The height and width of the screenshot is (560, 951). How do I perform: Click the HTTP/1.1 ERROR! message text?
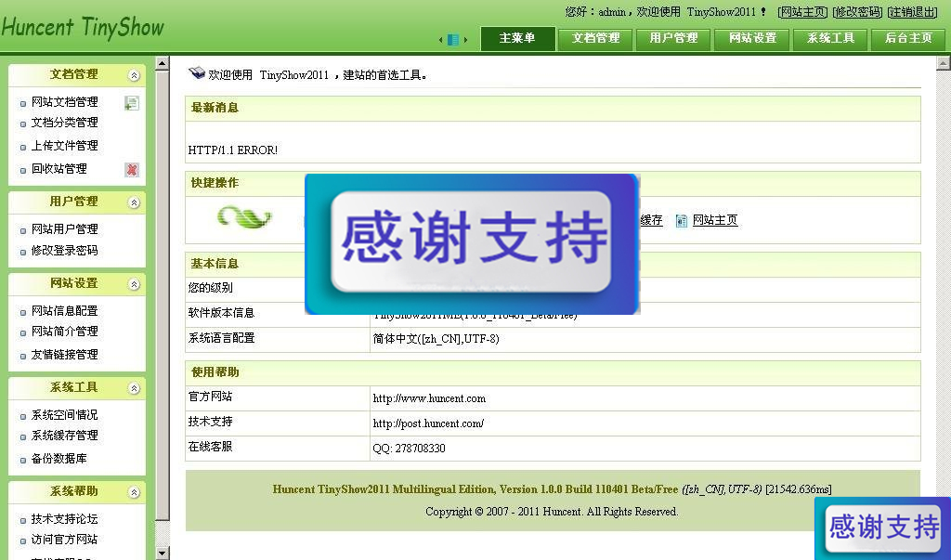[x=233, y=150]
